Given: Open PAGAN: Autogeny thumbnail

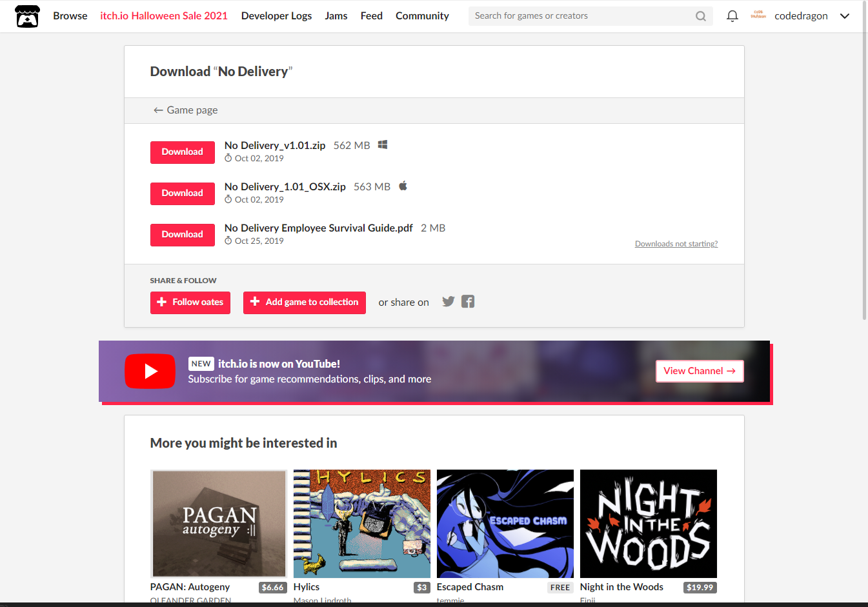Looking at the screenshot, I should (x=219, y=524).
